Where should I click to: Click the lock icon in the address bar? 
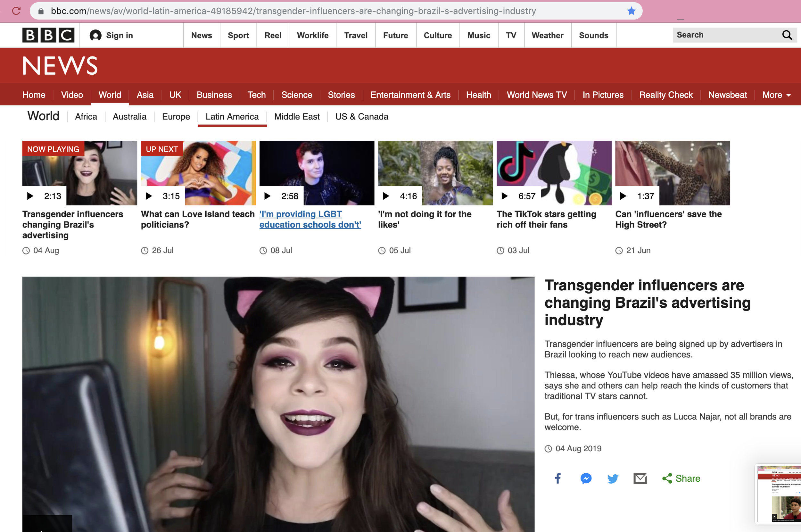click(41, 11)
